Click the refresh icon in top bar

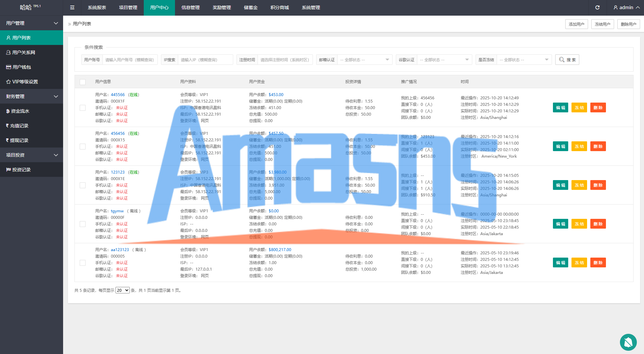pos(597,7)
